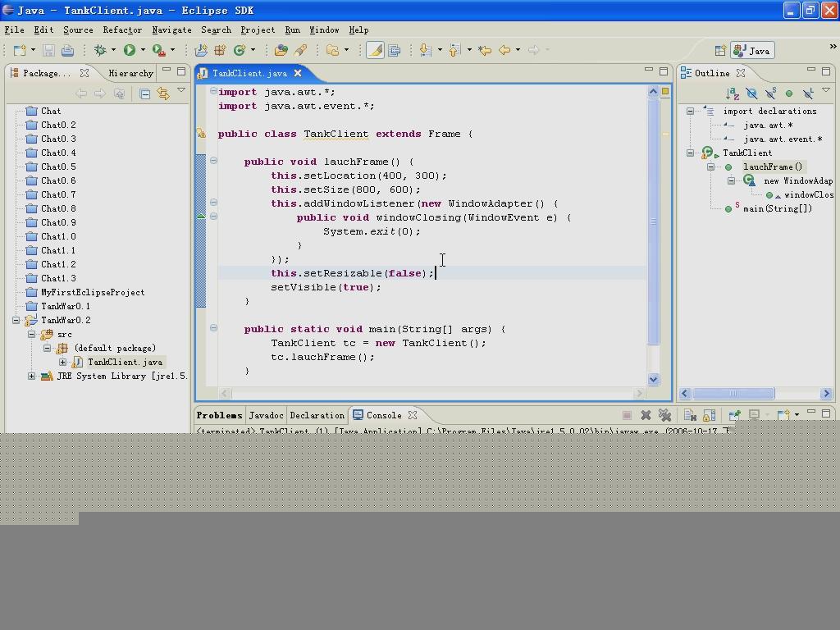This screenshot has width=840, height=630.
Task: Close the TankClient.java editor tab
Action: pos(298,73)
